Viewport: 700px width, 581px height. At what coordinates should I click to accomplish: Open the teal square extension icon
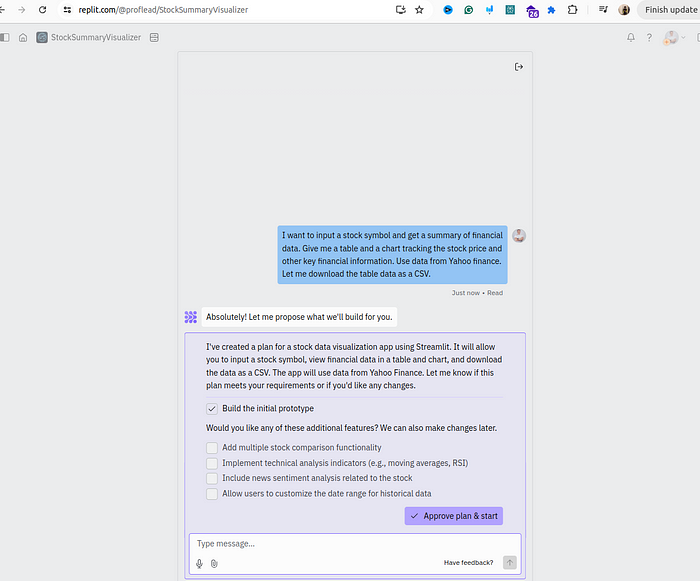[x=510, y=9]
